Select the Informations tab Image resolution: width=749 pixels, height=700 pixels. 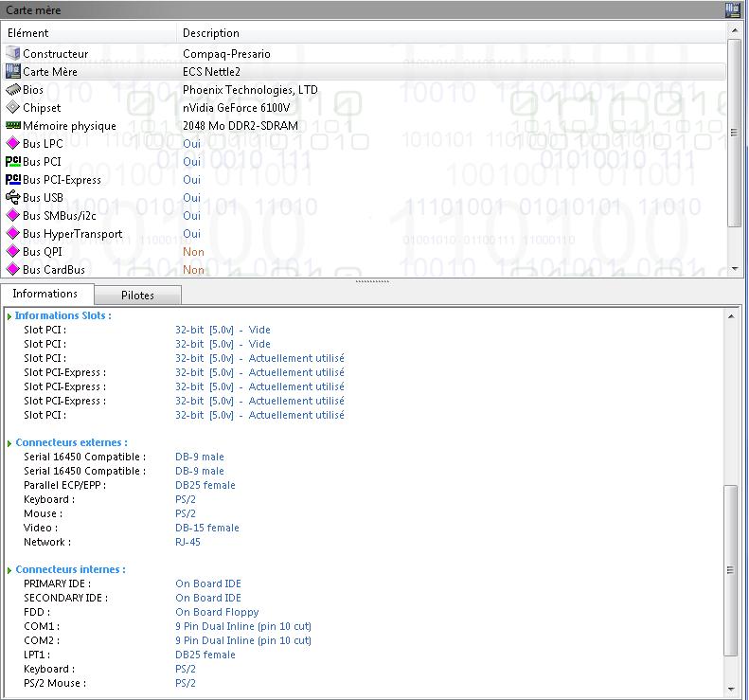pos(45,294)
